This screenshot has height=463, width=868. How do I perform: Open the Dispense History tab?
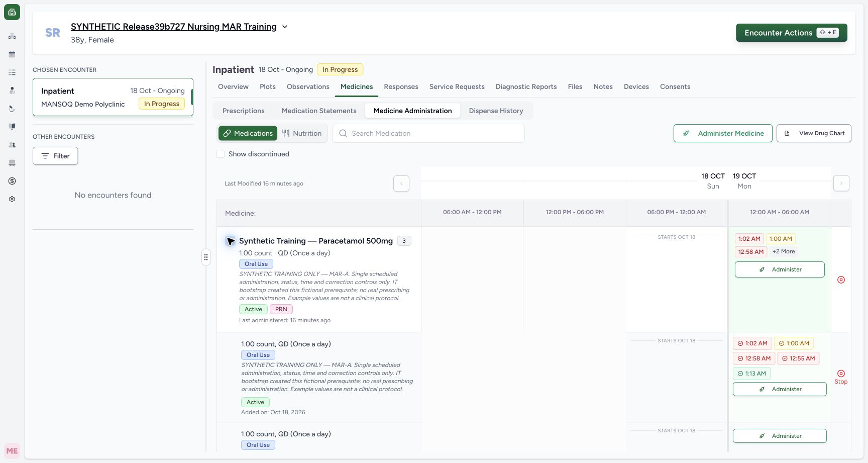496,111
